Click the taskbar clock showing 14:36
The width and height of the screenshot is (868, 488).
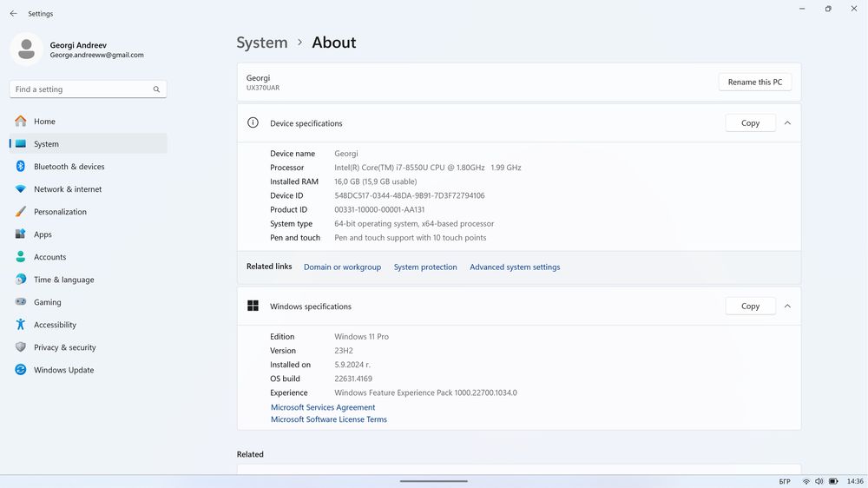pos(855,481)
